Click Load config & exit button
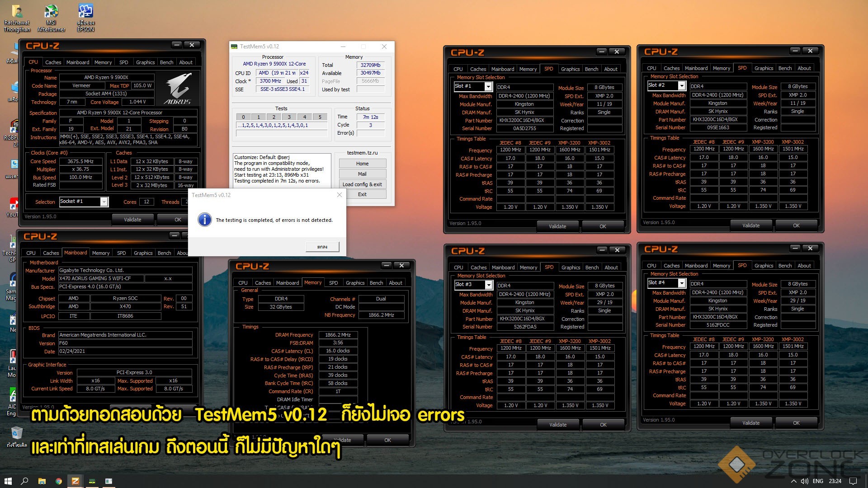This screenshot has width=868, height=488. tap(362, 184)
